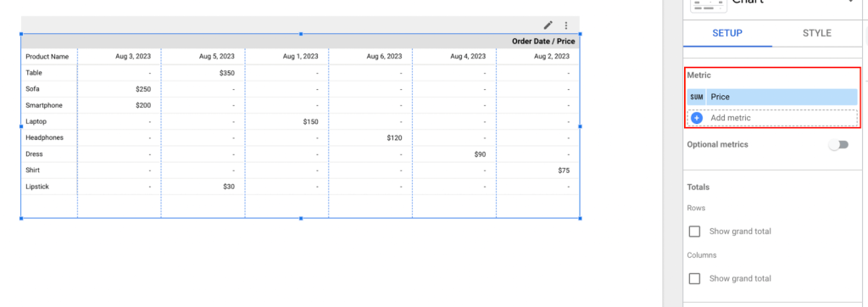Screen dimensions: 868x307
Task: Click the $75 cell in Shirt row
Action: click(564, 170)
